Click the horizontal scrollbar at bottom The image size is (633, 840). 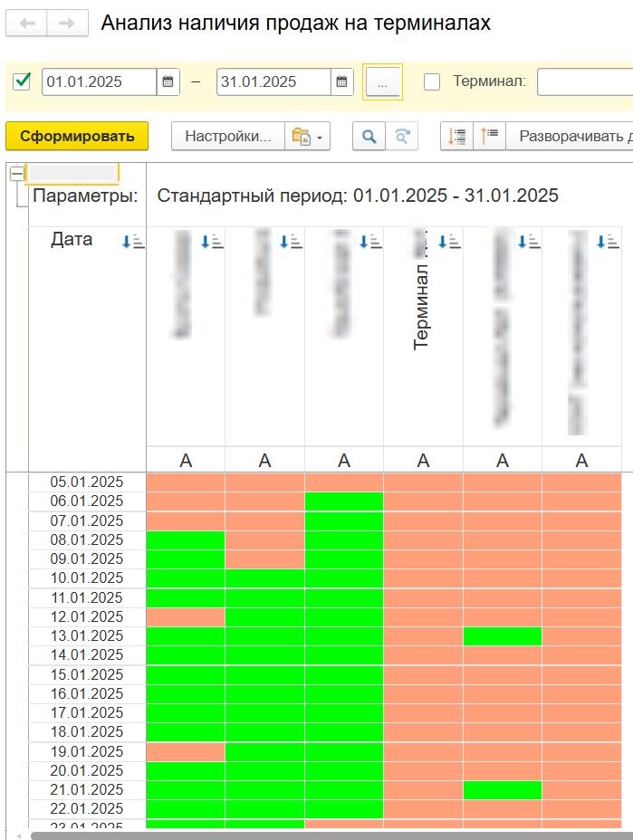[331, 835]
